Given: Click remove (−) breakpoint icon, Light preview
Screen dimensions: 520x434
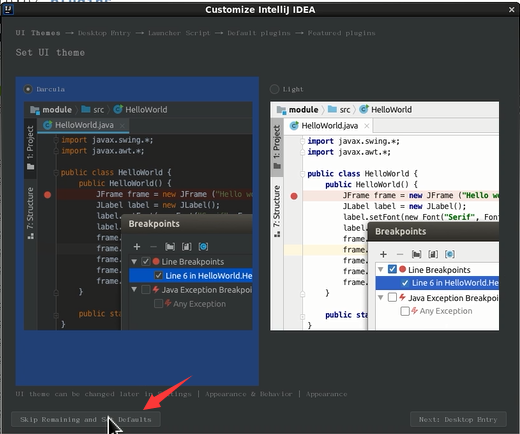Looking at the screenshot, I should click(400, 254).
